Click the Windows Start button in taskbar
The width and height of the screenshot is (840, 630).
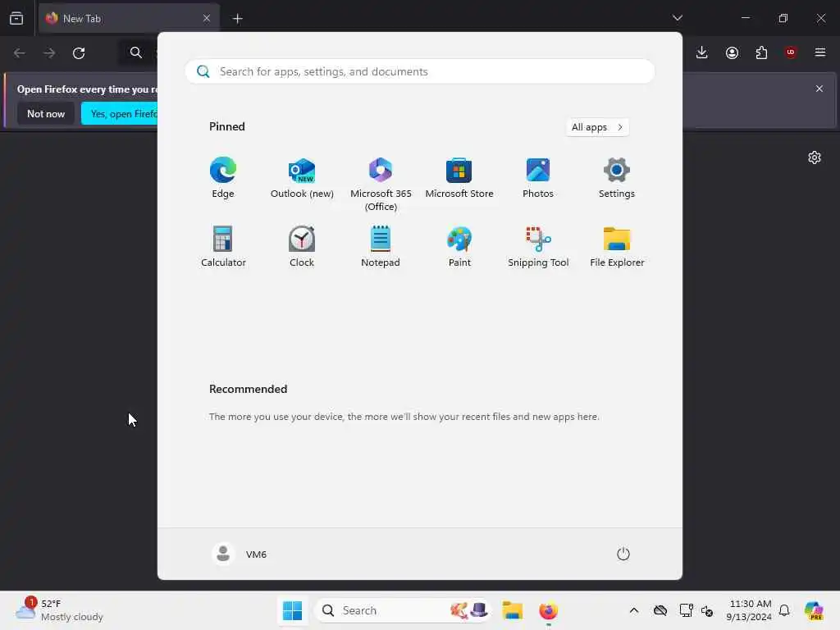pos(292,610)
